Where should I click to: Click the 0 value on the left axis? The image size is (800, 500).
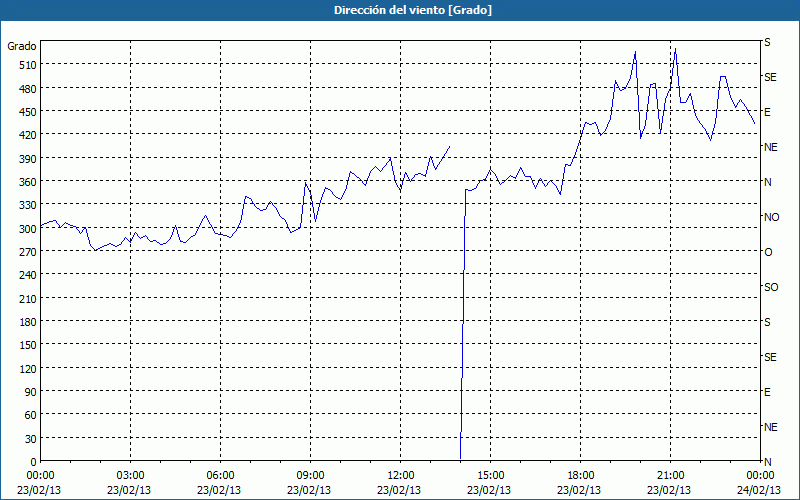pos(34,462)
